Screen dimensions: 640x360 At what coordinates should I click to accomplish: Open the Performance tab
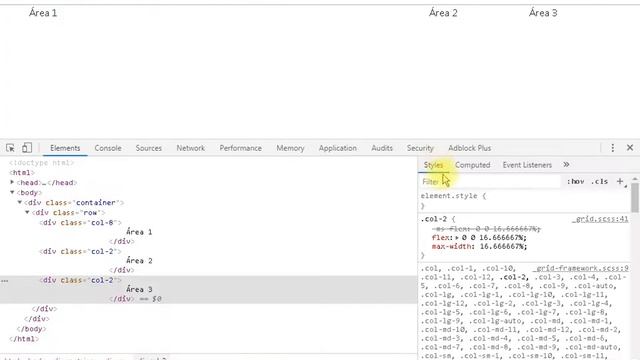(x=240, y=148)
